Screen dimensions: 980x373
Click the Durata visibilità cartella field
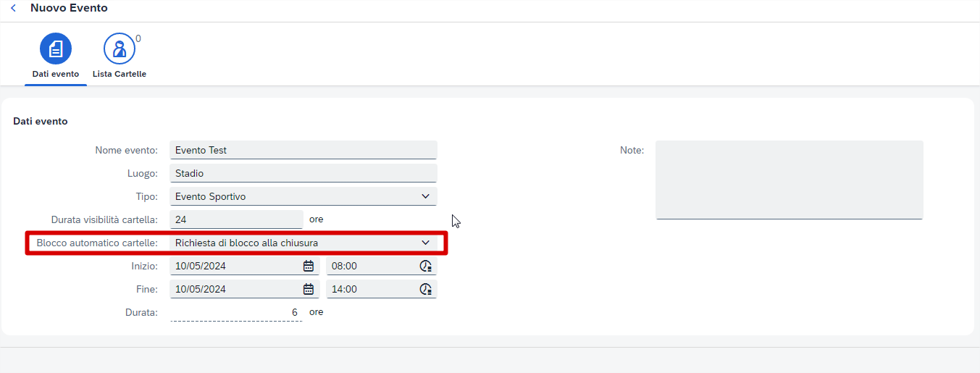pos(236,219)
